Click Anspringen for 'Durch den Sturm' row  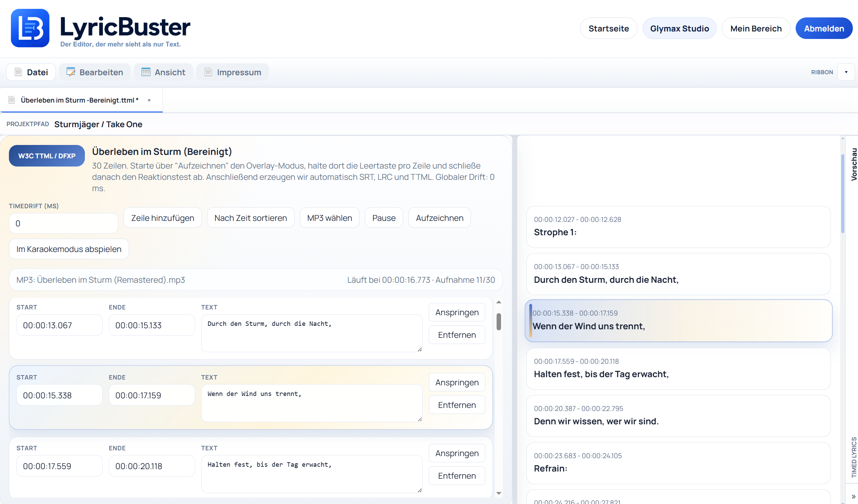click(457, 312)
